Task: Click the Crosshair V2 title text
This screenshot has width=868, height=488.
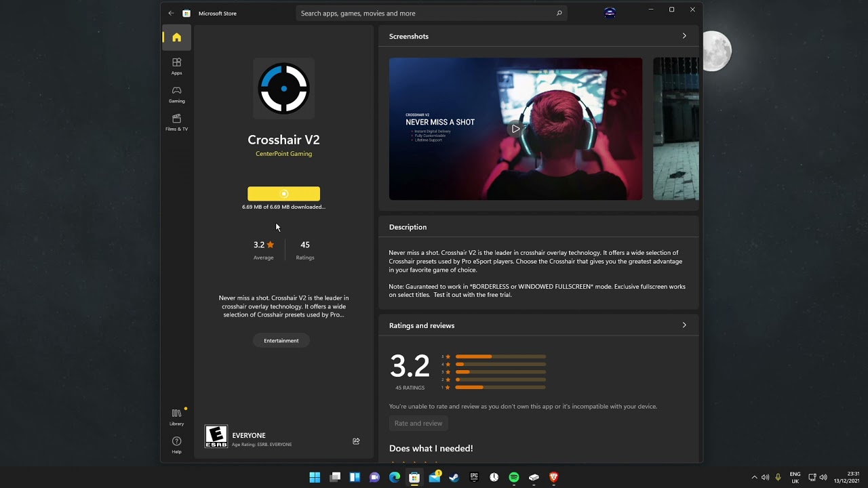Action: 283,140
